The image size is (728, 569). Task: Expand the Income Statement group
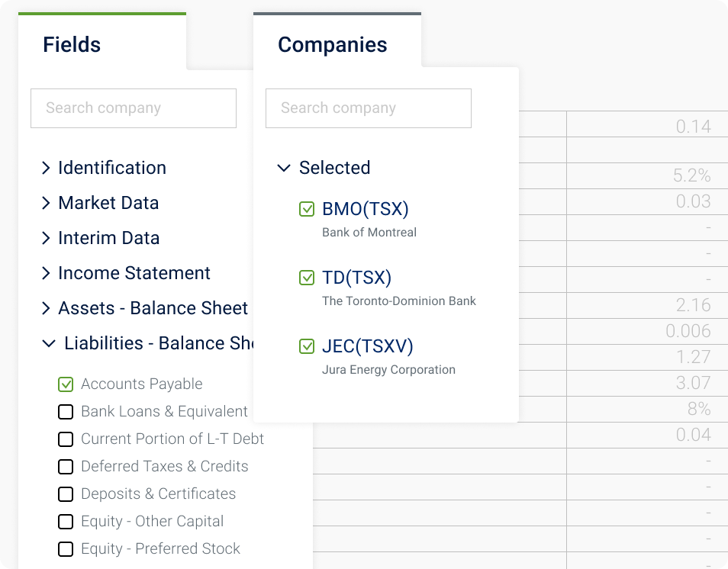[46, 273]
